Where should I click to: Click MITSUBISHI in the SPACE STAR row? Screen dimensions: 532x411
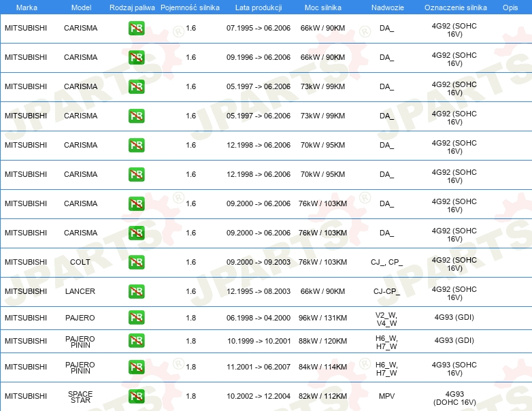click(26, 396)
